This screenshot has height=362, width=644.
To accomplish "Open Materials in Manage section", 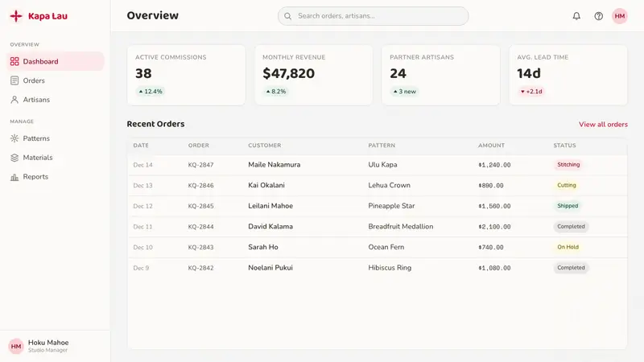I will (56, 158).
